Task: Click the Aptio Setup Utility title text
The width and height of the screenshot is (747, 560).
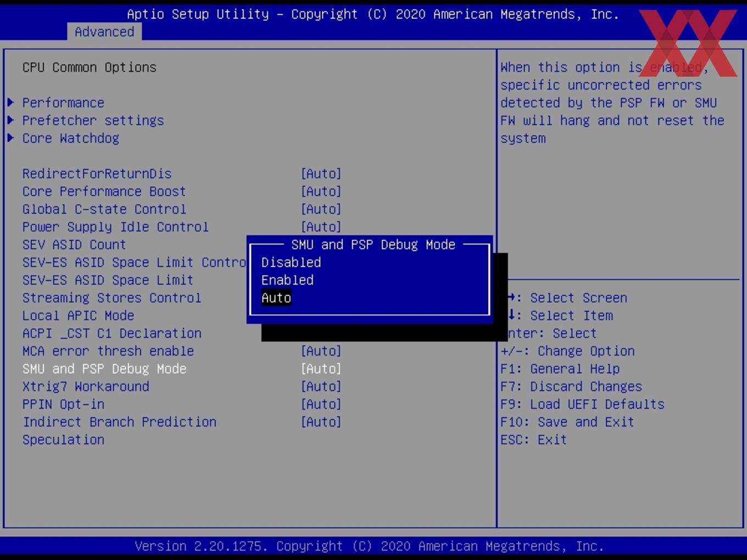Action: 373,14
